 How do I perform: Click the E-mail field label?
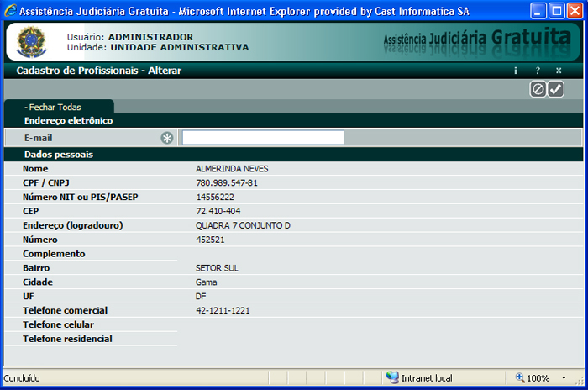[x=39, y=138]
